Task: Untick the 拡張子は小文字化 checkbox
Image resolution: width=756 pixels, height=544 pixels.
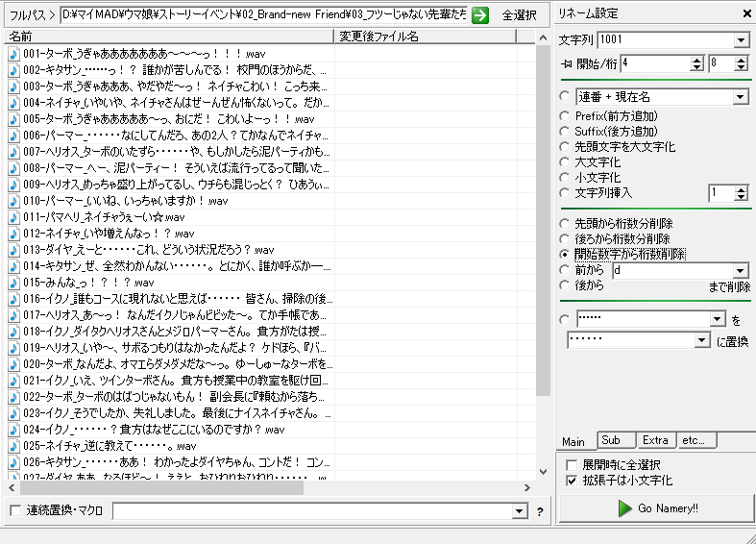Action: click(572, 481)
